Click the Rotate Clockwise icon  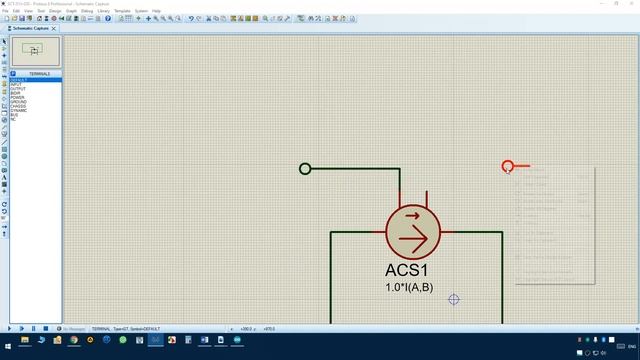4,205
